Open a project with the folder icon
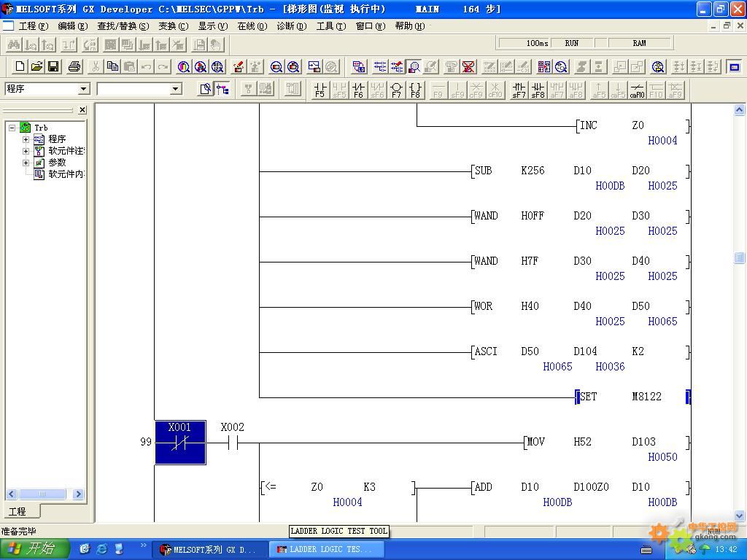 [36, 66]
